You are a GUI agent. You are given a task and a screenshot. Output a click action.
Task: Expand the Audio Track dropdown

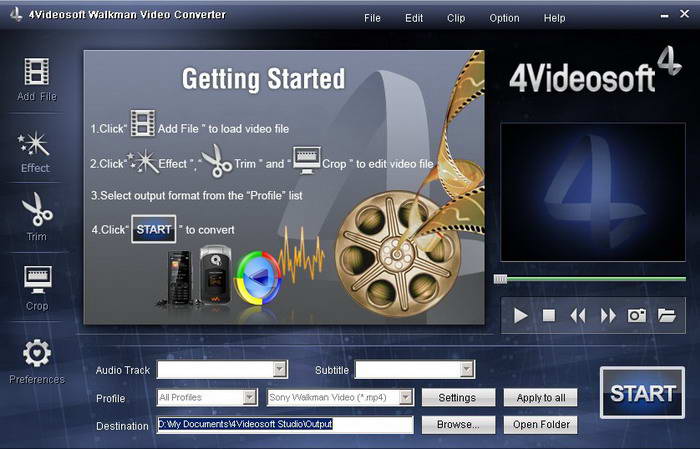[x=279, y=370]
